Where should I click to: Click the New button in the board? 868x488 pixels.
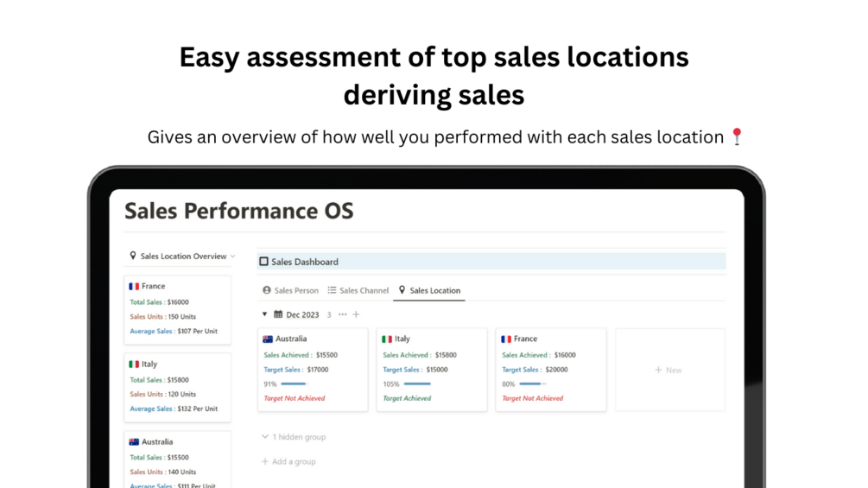pos(668,370)
